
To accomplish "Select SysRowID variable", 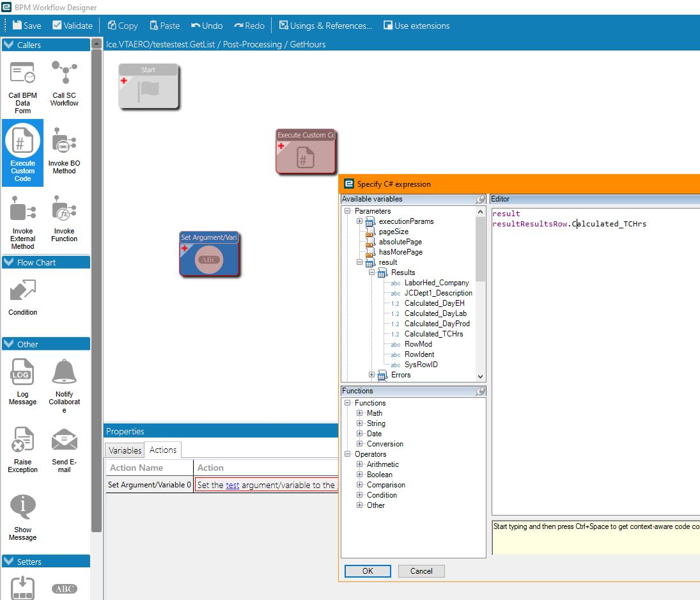I will (421, 365).
